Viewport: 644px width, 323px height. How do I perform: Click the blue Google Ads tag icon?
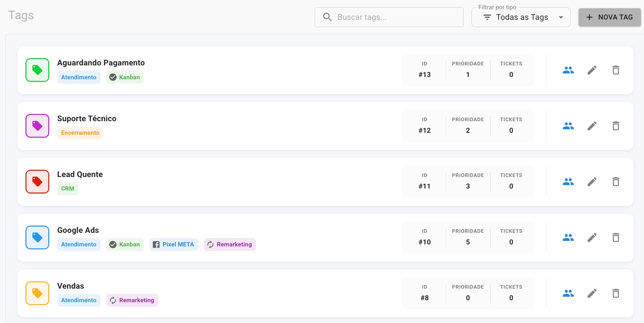pyautogui.click(x=37, y=237)
